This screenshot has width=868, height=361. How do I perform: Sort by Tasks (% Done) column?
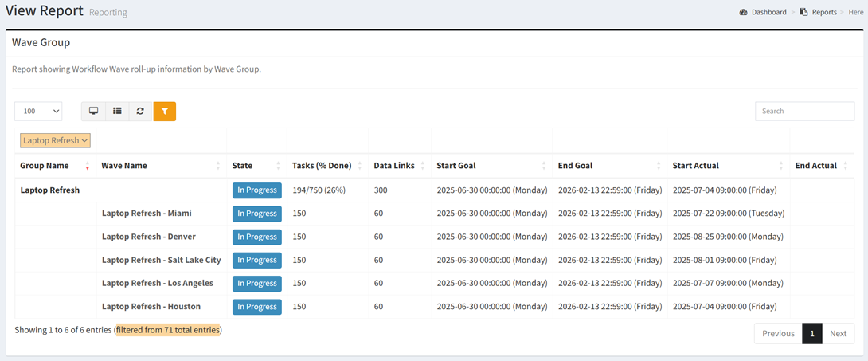pos(322,166)
